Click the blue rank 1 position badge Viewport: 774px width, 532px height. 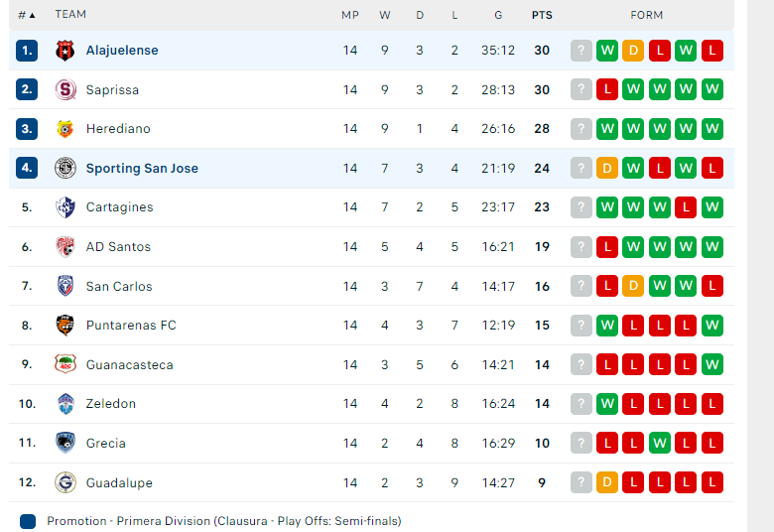[27, 51]
